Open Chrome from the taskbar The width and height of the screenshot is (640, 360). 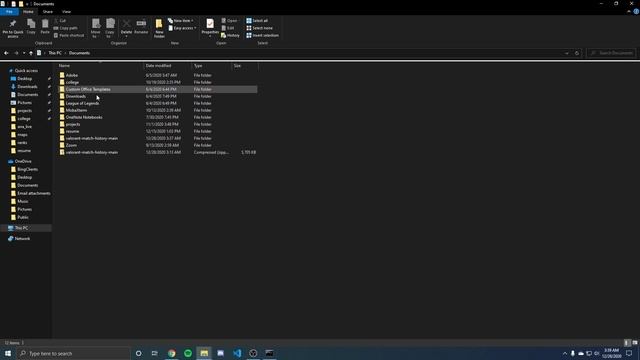click(x=171, y=353)
